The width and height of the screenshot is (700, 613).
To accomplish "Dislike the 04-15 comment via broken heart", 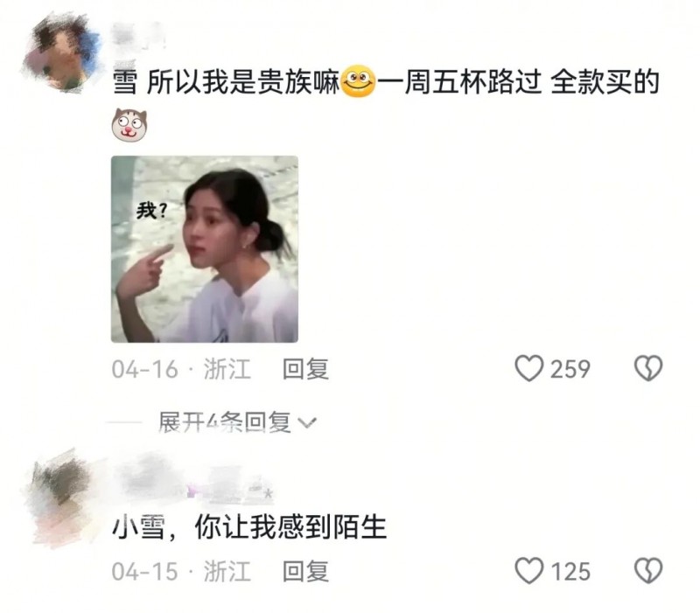I will [x=648, y=571].
